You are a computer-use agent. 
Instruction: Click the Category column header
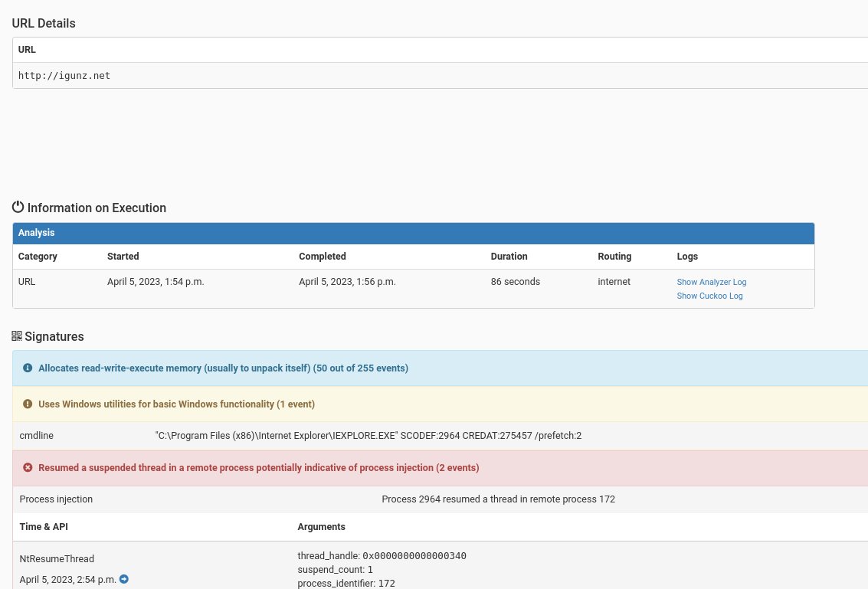(x=38, y=257)
